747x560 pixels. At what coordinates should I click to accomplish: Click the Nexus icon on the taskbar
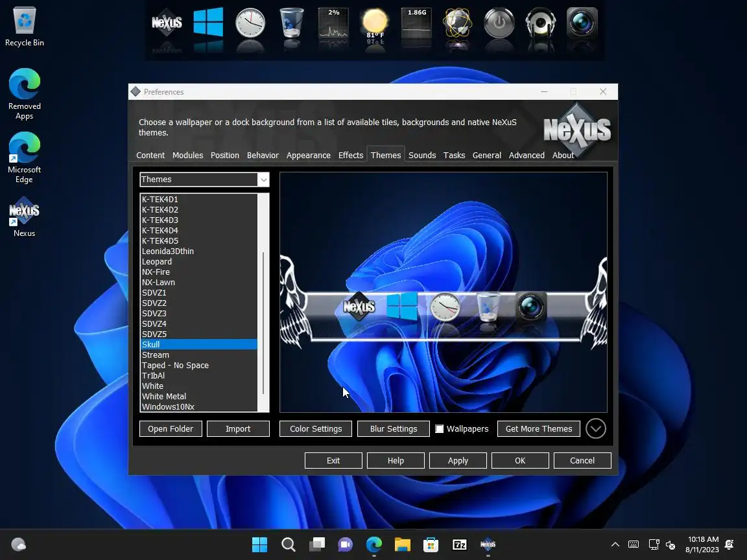click(x=488, y=544)
